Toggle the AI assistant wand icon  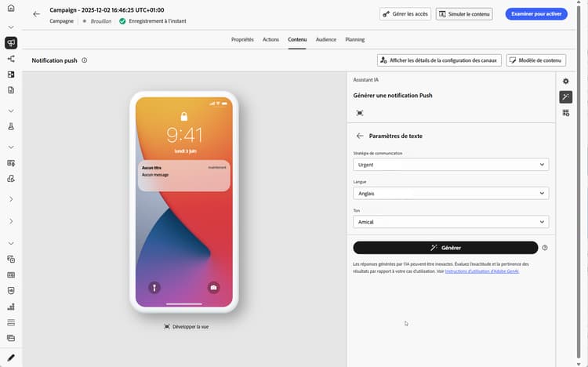(x=565, y=96)
